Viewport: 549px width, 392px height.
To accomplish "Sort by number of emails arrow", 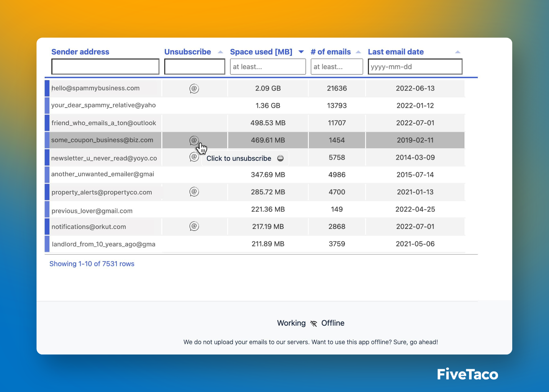I will (358, 52).
